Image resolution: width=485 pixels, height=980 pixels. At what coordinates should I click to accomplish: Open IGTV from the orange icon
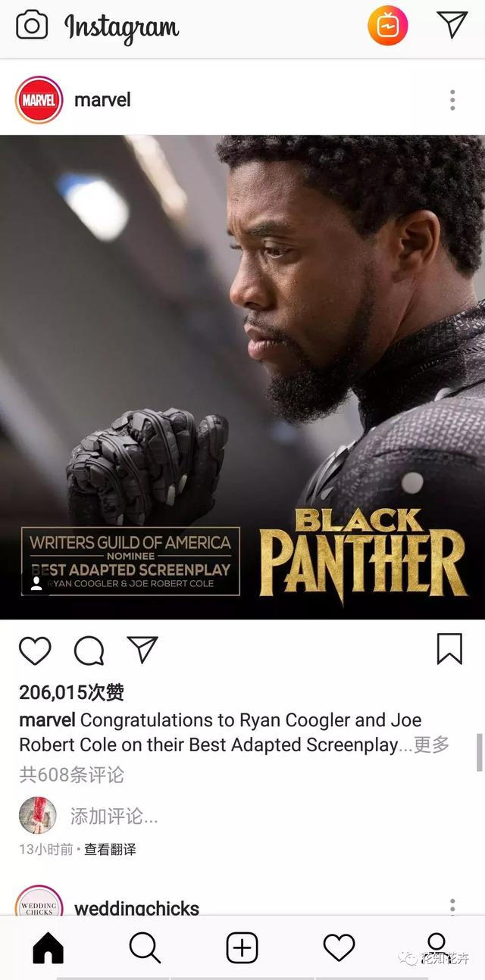click(x=388, y=26)
